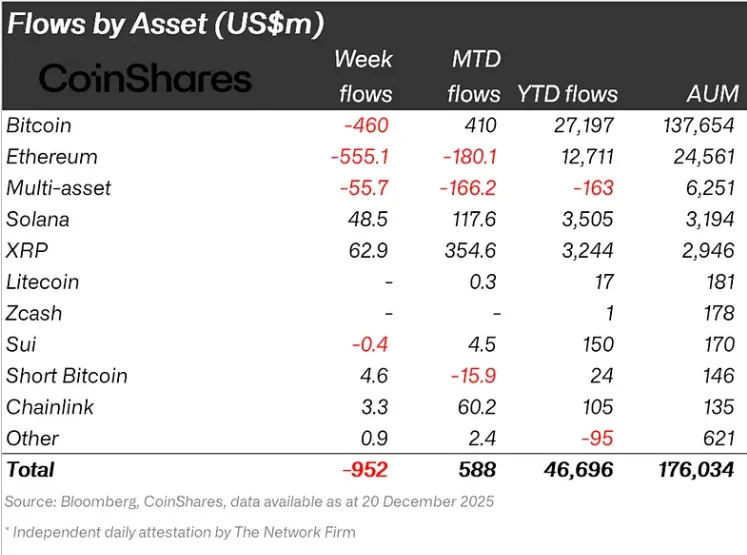This screenshot has height=555, width=747.
Task: Click the Zcash row label
Action: click(x=34, y=313)
